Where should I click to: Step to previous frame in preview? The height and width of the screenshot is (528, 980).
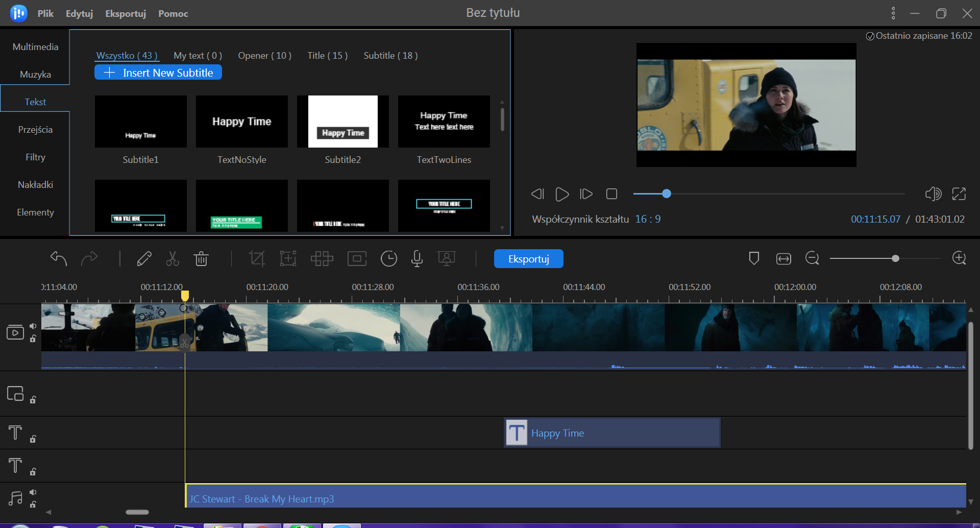click(x=537, y=194)
